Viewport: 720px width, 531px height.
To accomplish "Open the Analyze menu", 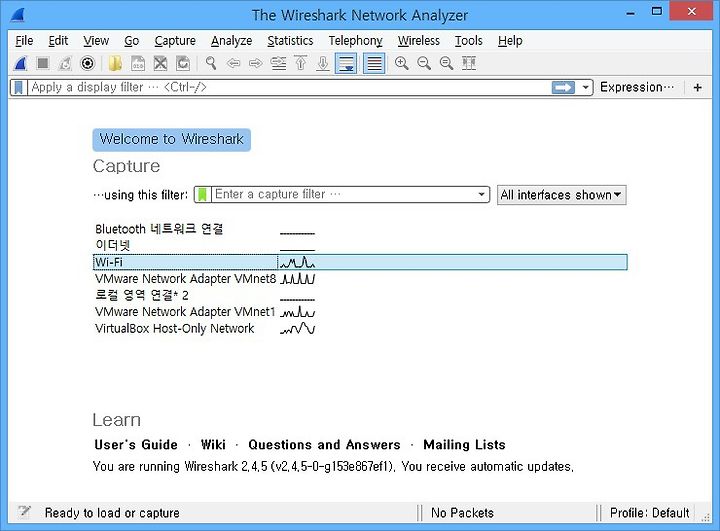I will coord(231,41).
